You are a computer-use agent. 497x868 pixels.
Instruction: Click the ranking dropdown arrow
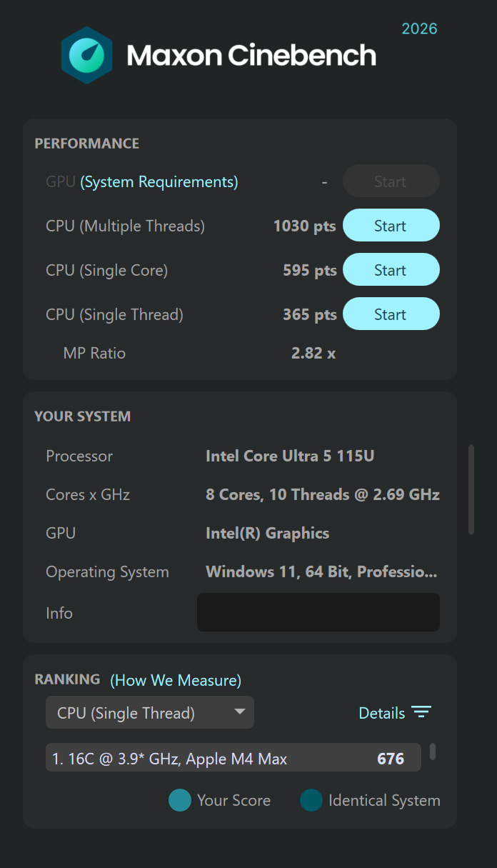(240, 712)
